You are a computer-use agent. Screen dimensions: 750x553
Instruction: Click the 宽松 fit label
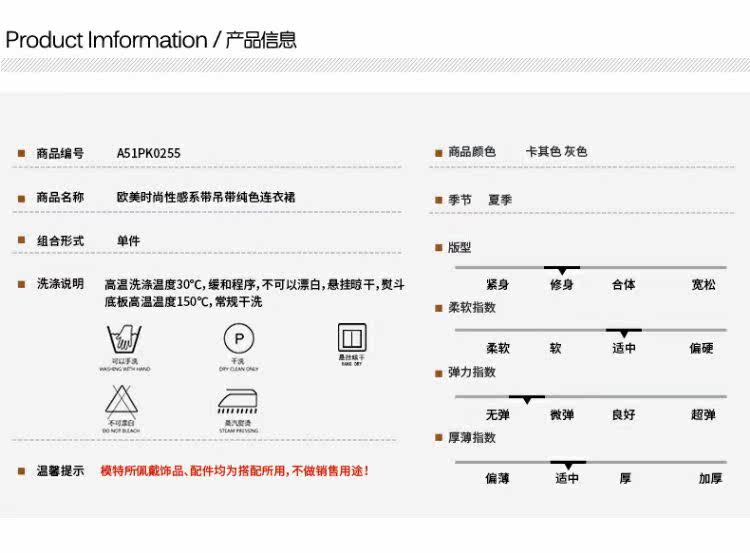[x=704, y=285]
